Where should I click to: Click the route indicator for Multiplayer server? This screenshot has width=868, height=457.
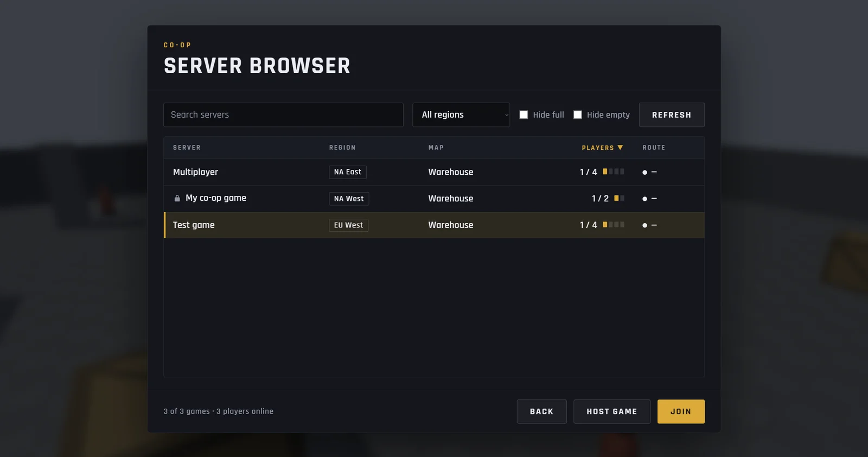click(x=649, y=172)
